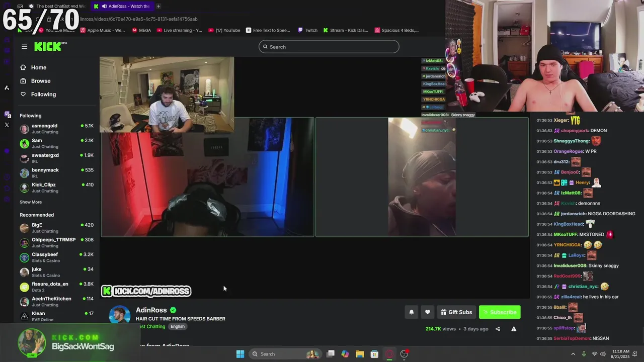This screenshot has height=362, width=644.
Task: Click the share icon beside '3 days ago'
Action: pos(498,329)
